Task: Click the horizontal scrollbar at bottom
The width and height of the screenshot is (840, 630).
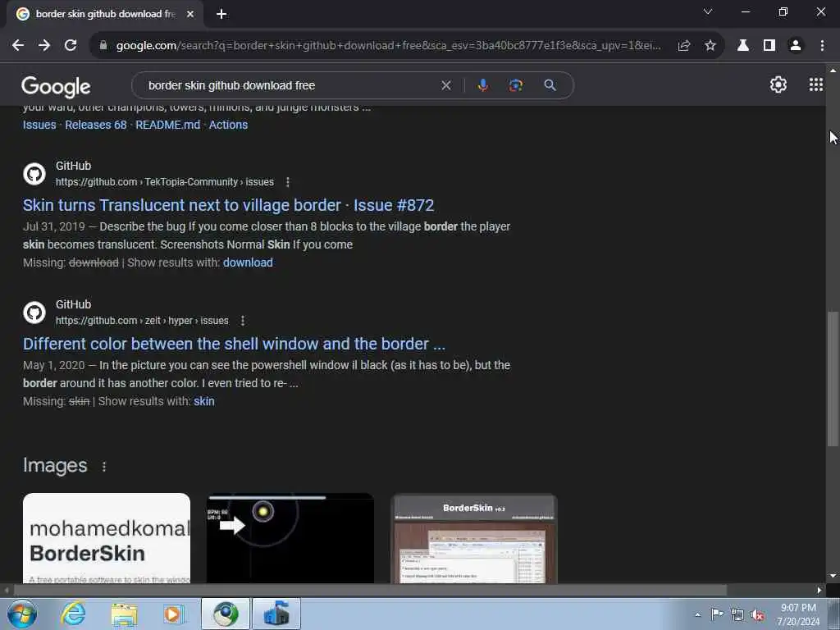Action: 370,590
